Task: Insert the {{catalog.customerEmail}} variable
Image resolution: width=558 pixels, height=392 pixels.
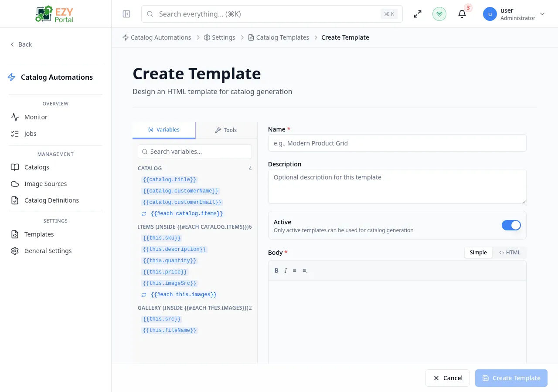Action: click(182, 202)
